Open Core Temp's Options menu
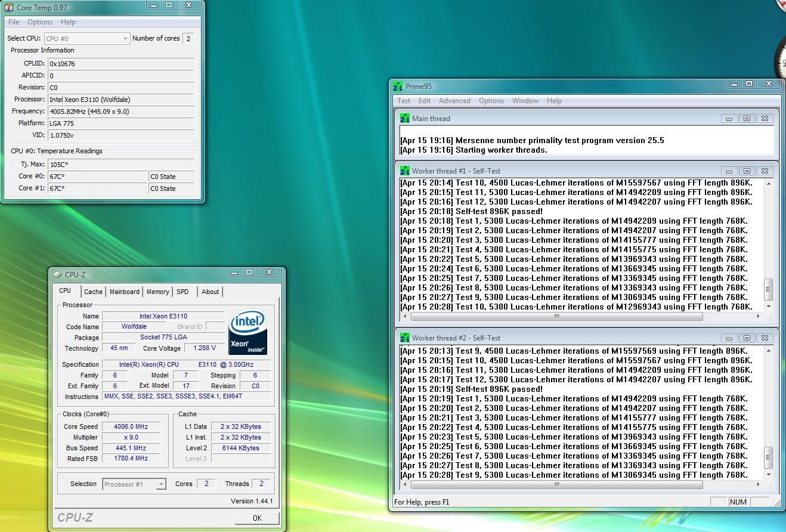The height and width of the screenshot is (532, 786). click(x=40, y=22)
